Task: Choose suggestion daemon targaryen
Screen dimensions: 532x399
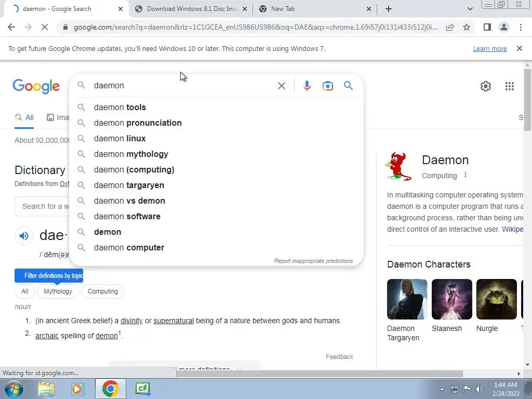Action: 216,185
